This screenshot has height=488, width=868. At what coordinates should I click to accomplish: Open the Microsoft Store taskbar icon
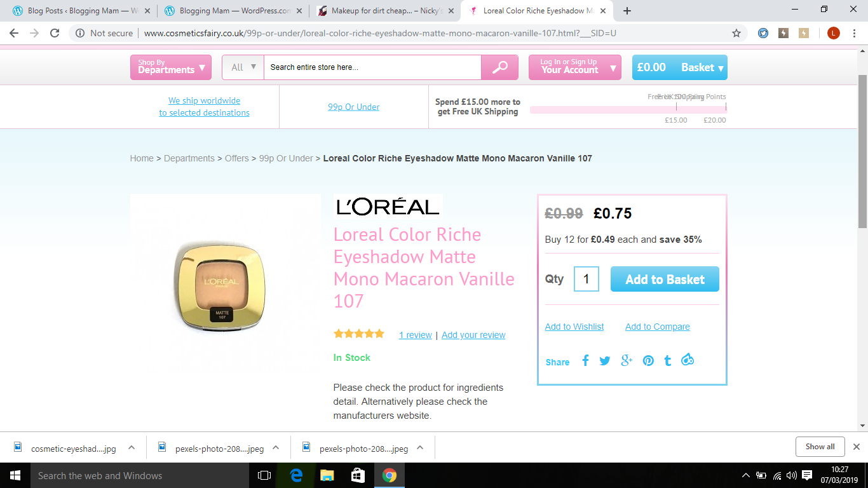click(358, 475)
